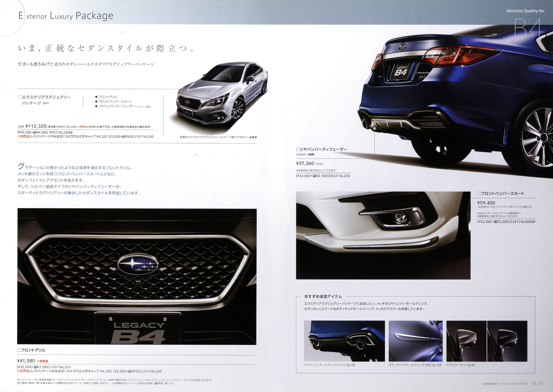Click the headline いま、正統なセダンスタイルが際立つ。
The height and width of the screenshot is (392, 553).
click(x=106, y=48)
